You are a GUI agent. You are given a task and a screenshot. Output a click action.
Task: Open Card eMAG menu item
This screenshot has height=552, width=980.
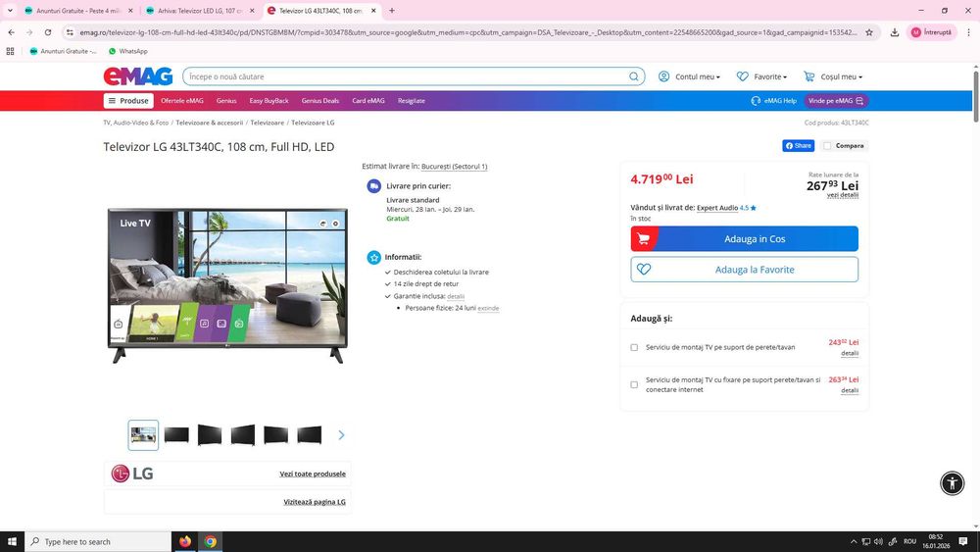coord(368,101)
